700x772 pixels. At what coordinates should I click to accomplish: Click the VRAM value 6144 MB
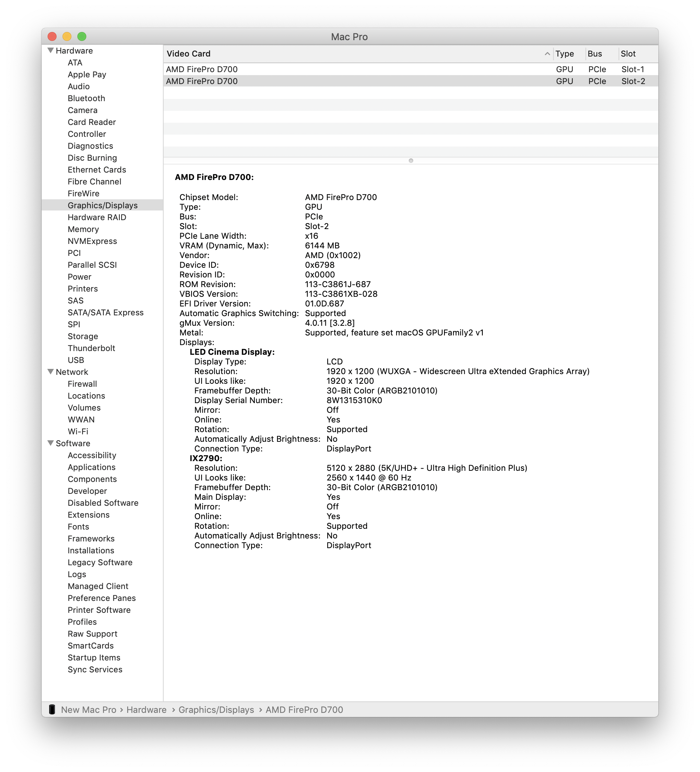point(322,245)
